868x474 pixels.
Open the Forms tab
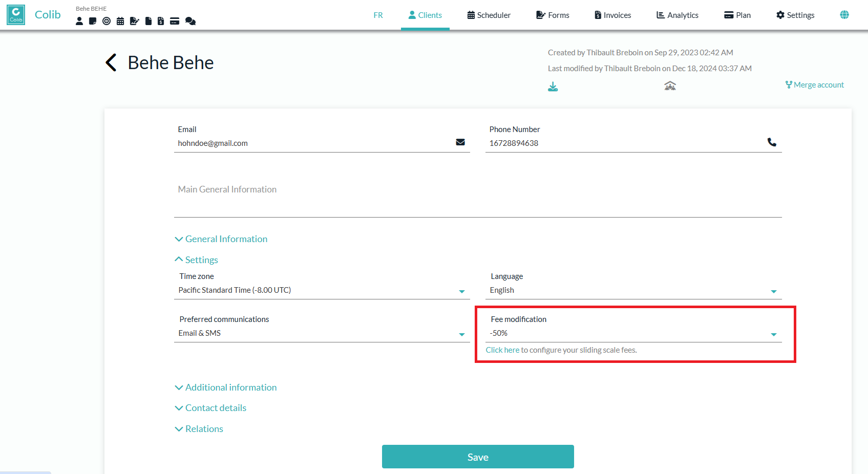[x=553, y=15]
